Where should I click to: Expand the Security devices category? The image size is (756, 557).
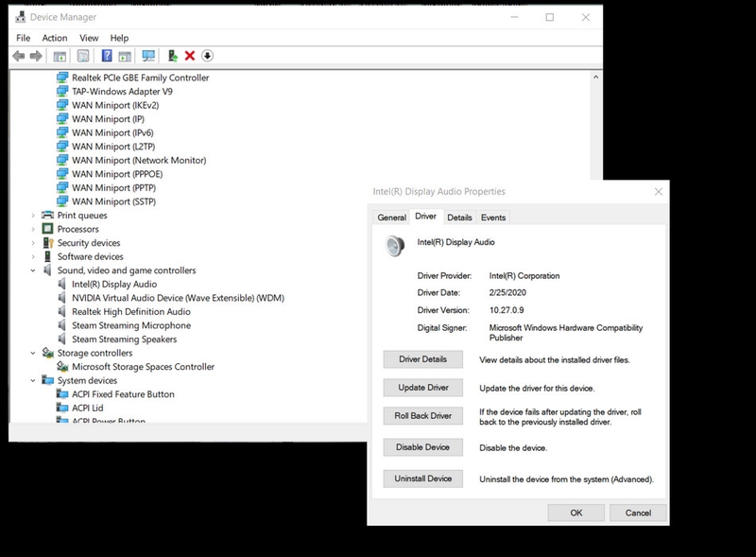(x=33, y=243)
